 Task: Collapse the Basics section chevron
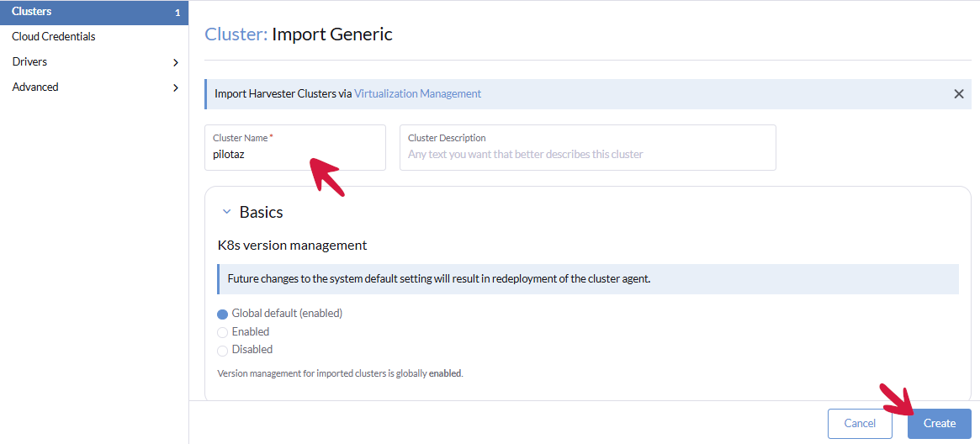point(226,212)
